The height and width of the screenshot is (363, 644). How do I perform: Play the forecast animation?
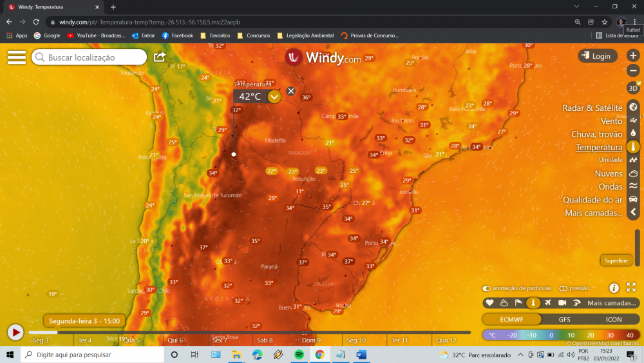point(15,332)
